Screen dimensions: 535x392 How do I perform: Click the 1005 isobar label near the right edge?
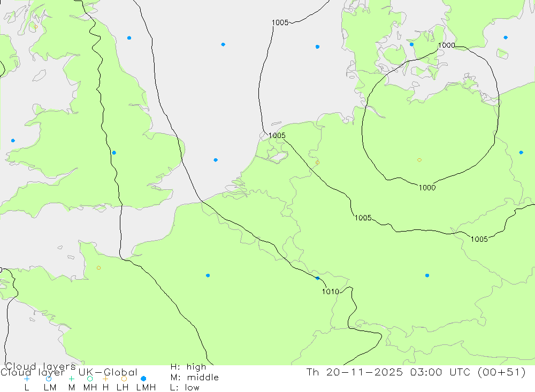479,239
